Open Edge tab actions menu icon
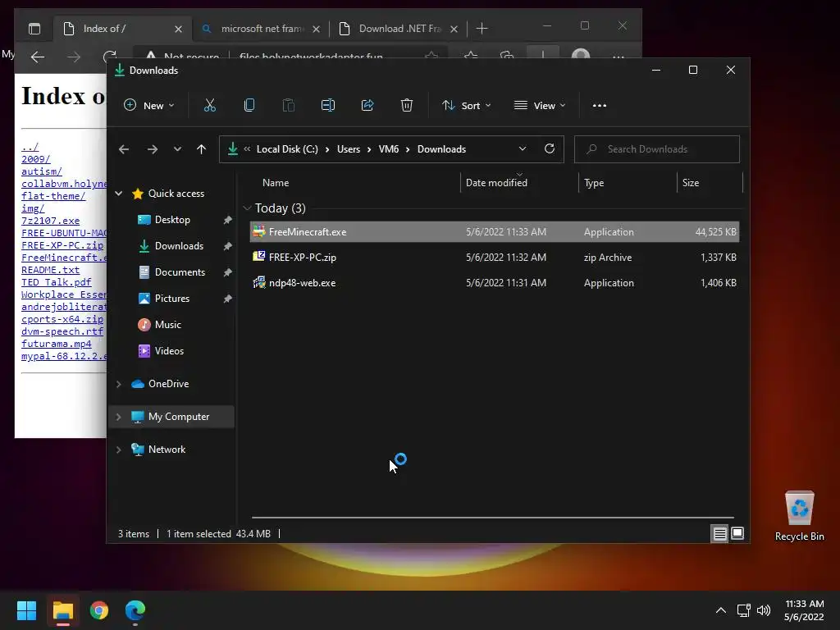Viewport: 840px width, 630px height. tap(34, 29)
